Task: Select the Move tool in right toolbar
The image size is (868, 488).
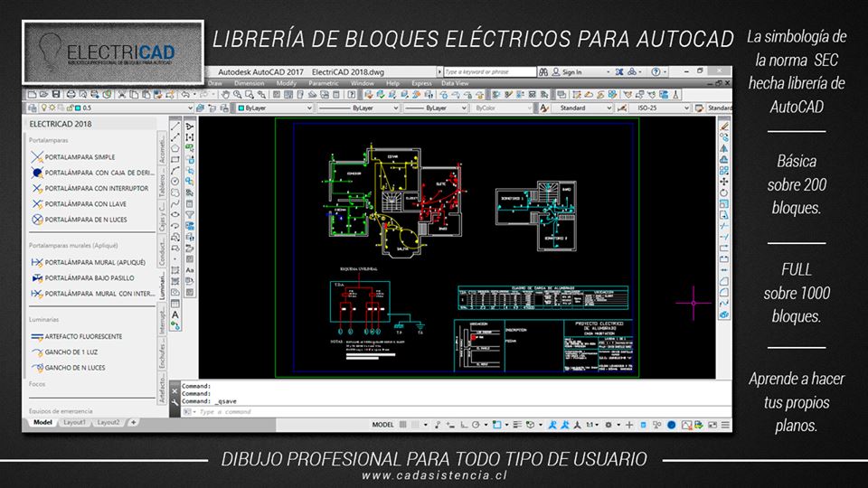Action: click(723, 182)
